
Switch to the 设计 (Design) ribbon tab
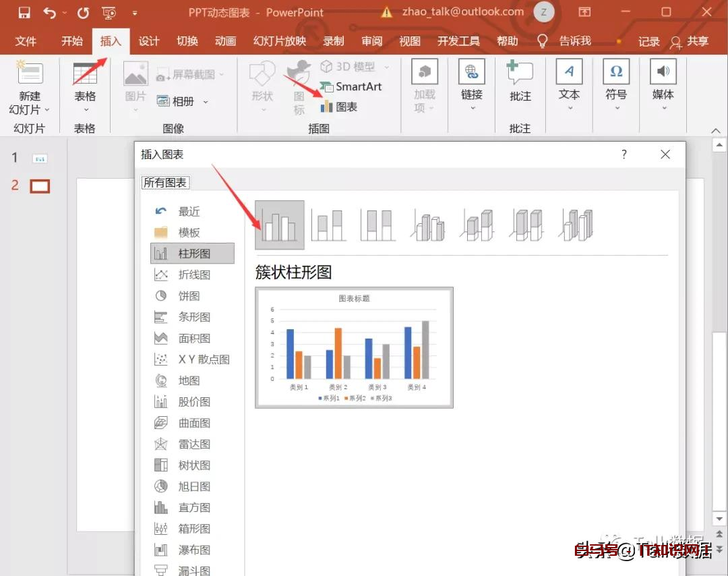(148, 40)
